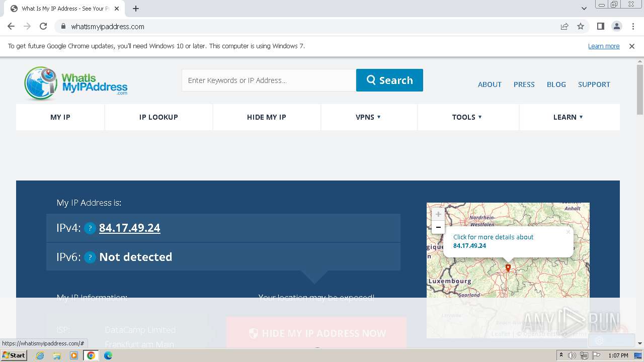Expand the VPNS dropdown menu
This screenshot has width=644, height=362.
tap(368, 117)
